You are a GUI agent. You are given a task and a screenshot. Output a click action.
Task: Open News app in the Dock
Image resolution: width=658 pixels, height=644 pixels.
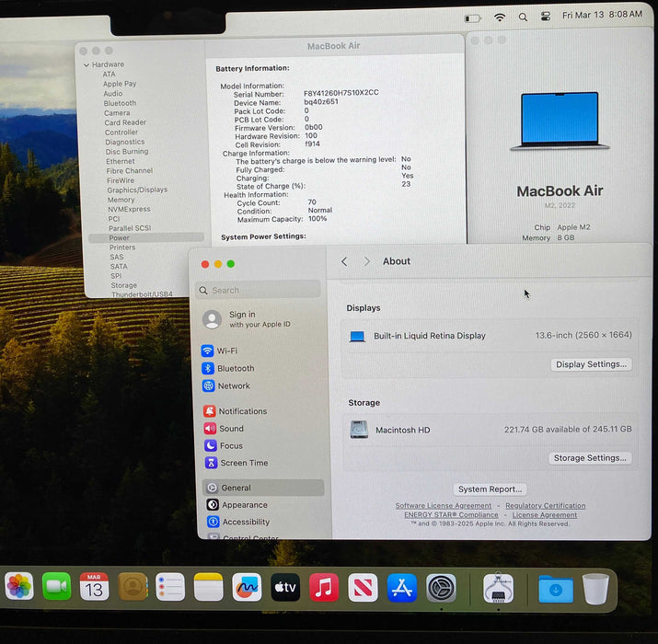click(x=363, y=588)
